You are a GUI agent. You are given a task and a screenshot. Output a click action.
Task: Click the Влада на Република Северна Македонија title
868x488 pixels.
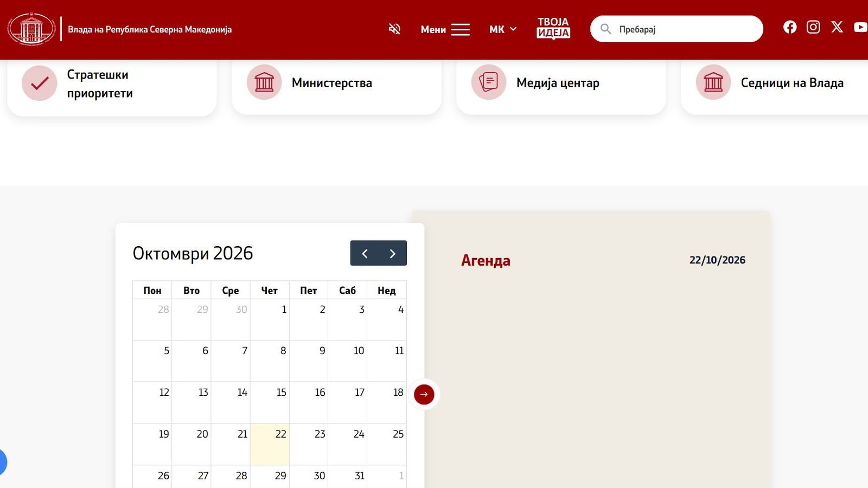coord(150,29)
